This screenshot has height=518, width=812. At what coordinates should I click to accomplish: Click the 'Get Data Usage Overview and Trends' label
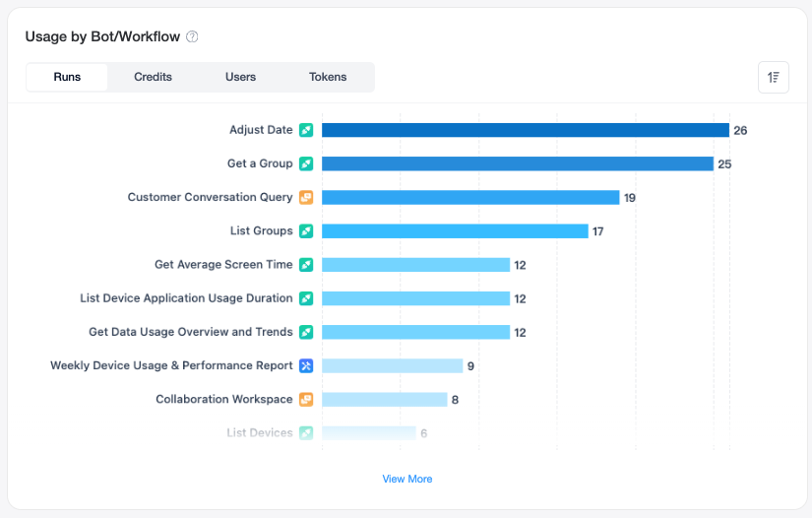coord(191,332)
